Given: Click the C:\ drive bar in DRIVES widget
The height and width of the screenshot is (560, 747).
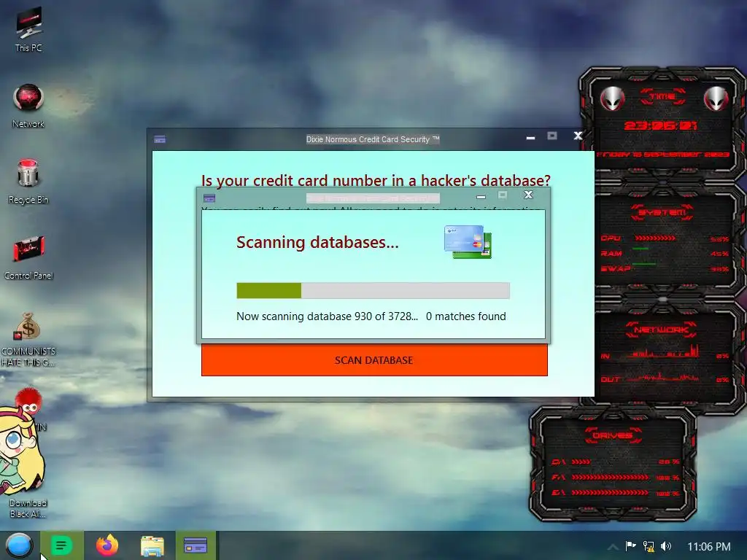Looking at the screenshot, I should 581,462.
